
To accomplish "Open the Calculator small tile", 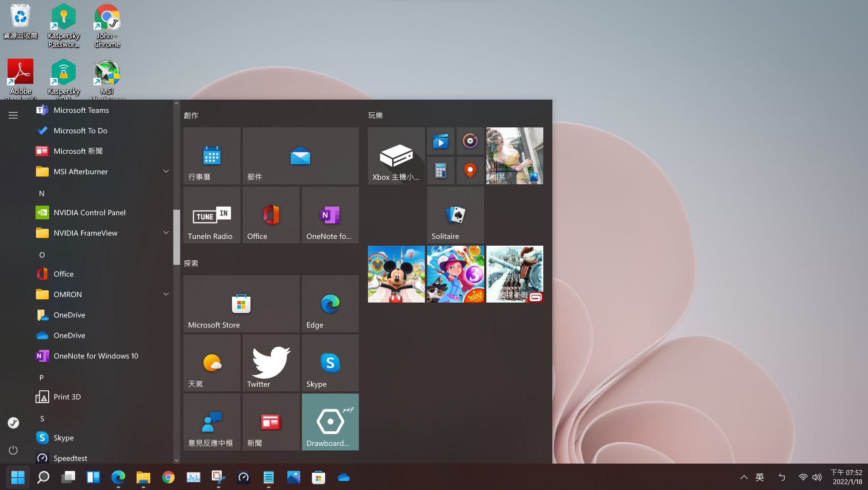I will [440, 171].
